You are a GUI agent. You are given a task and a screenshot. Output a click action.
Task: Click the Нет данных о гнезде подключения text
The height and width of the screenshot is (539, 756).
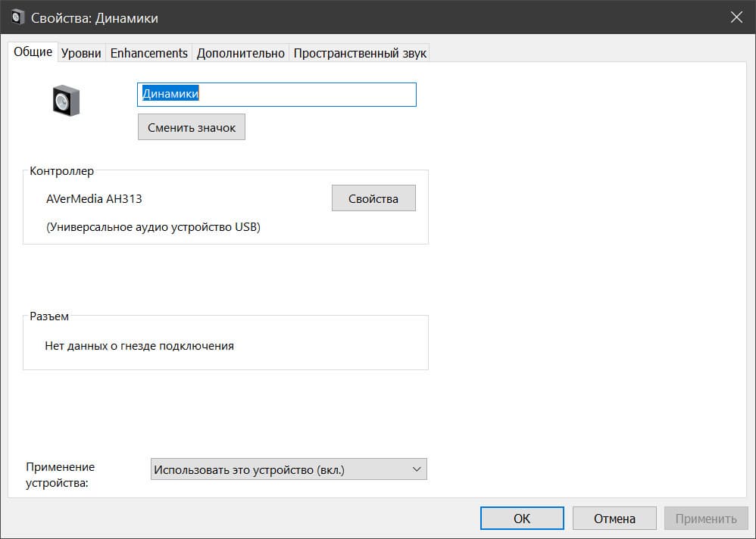point(139,346)
